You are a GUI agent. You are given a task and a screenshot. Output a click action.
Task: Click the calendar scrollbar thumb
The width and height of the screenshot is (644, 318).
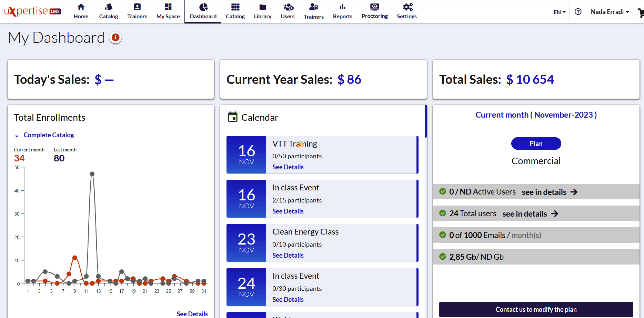[x=426, y=121]
